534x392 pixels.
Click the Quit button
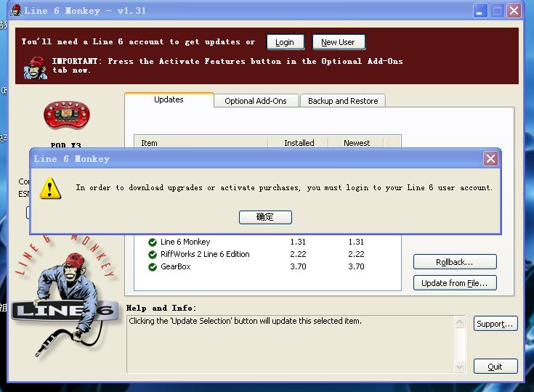495,367
